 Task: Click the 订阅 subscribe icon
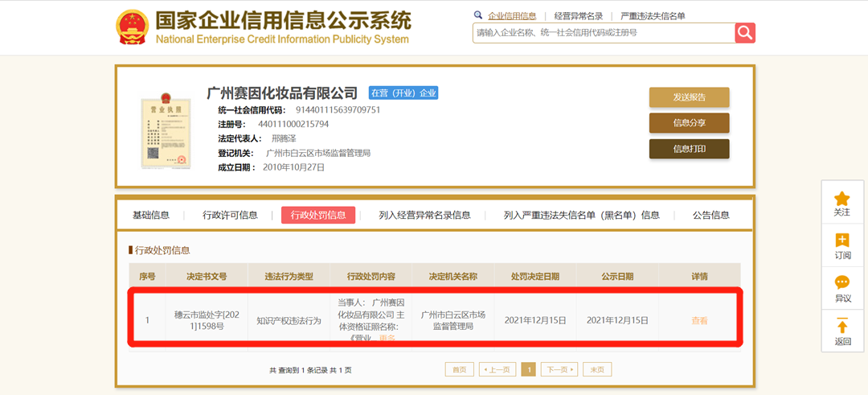click(x=841, y=241)
